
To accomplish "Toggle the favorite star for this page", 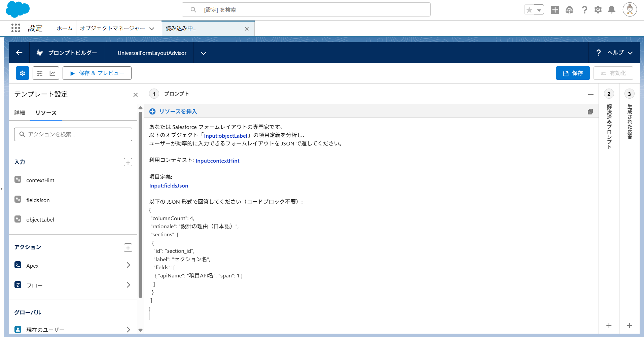I will click(x=529, y=10).
